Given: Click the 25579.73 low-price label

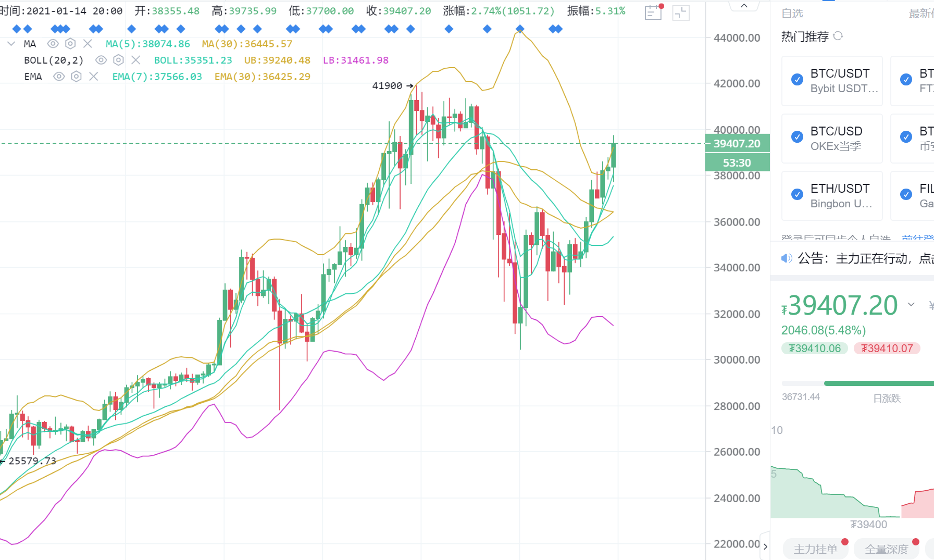Looking at the screenshot, I should 32,461.
